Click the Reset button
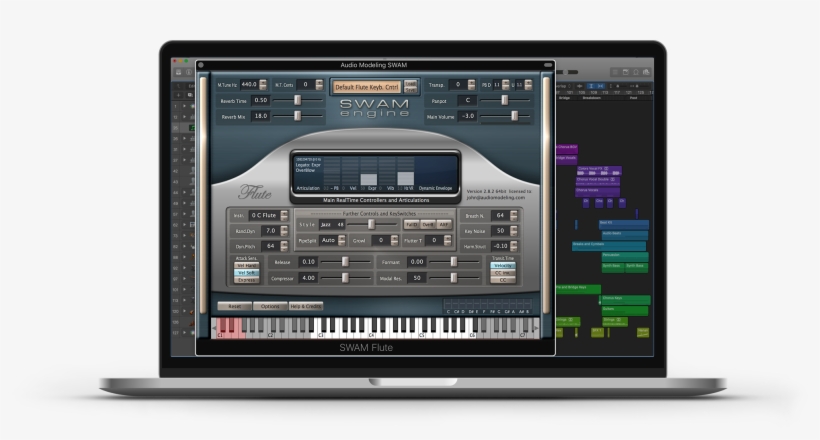820x440 pixels. (234, 306)
